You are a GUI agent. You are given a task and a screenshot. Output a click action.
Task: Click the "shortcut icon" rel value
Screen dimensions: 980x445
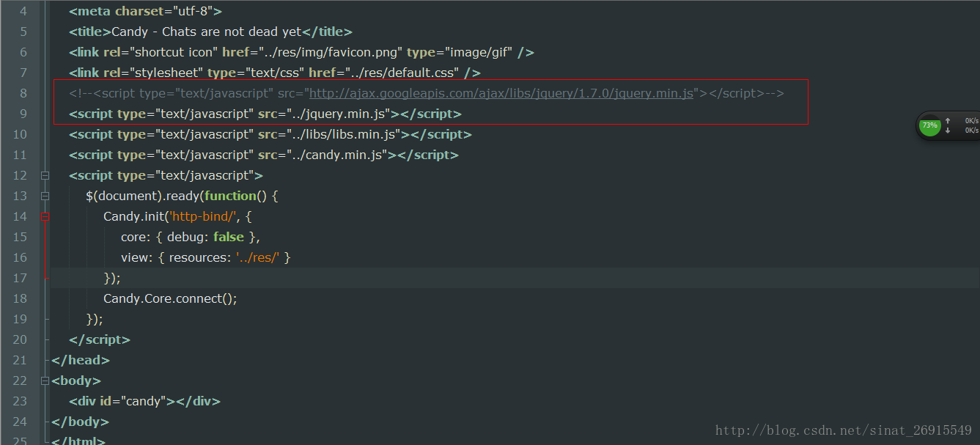(174, 52)
